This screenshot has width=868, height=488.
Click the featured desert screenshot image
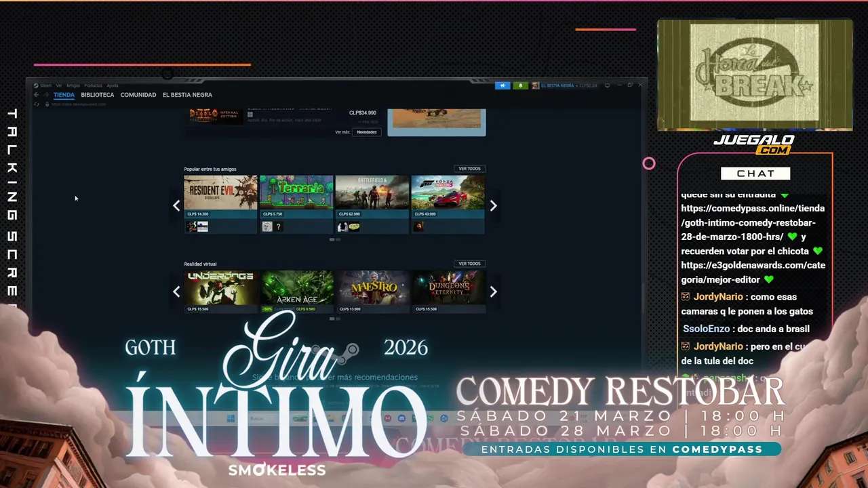coord(437,118)
